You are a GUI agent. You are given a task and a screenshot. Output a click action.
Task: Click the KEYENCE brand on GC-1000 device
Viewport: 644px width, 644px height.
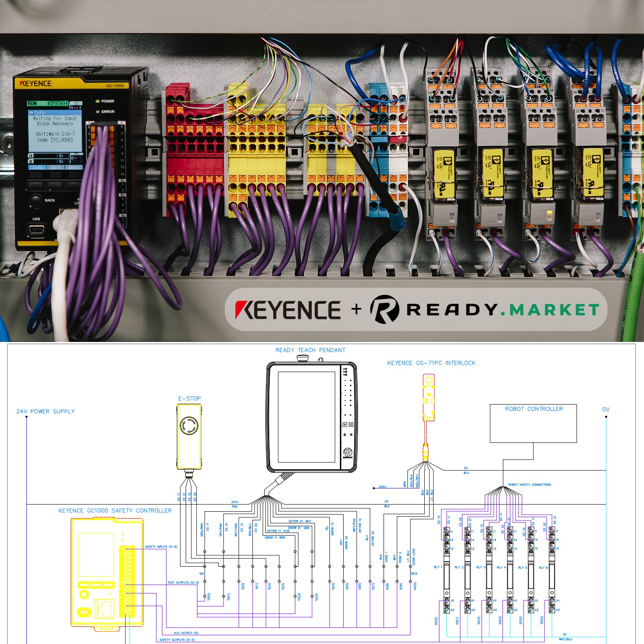[35, 84]
